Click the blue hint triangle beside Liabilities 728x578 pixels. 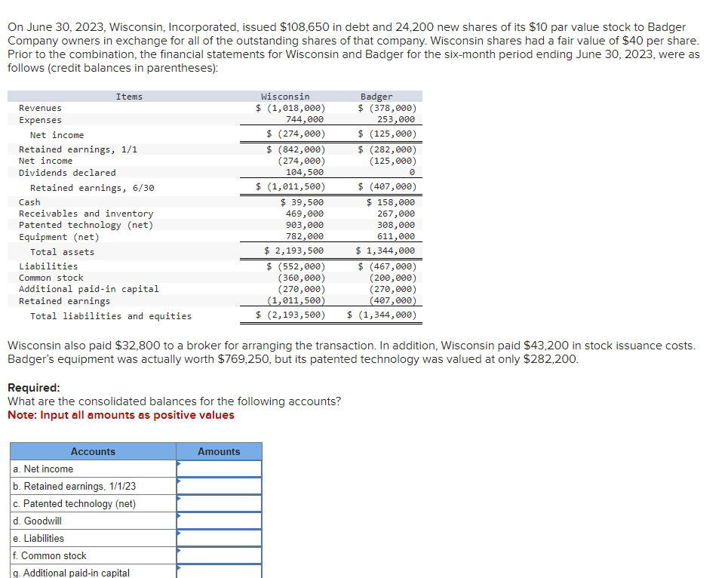pyautogui.click(x=180, y=534)
